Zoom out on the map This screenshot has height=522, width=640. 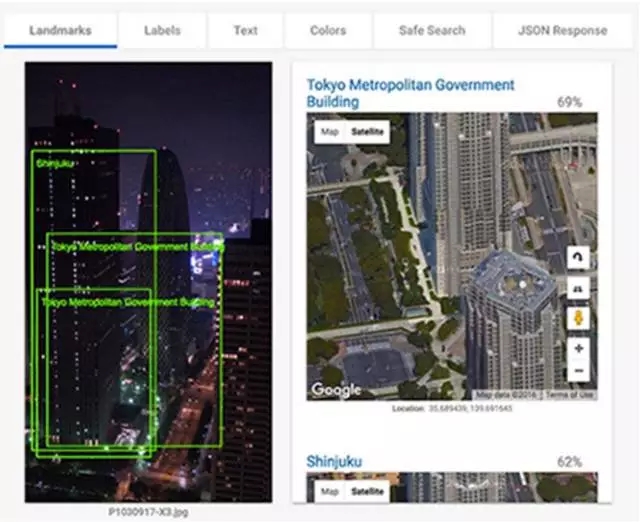(x=578, y=372)
